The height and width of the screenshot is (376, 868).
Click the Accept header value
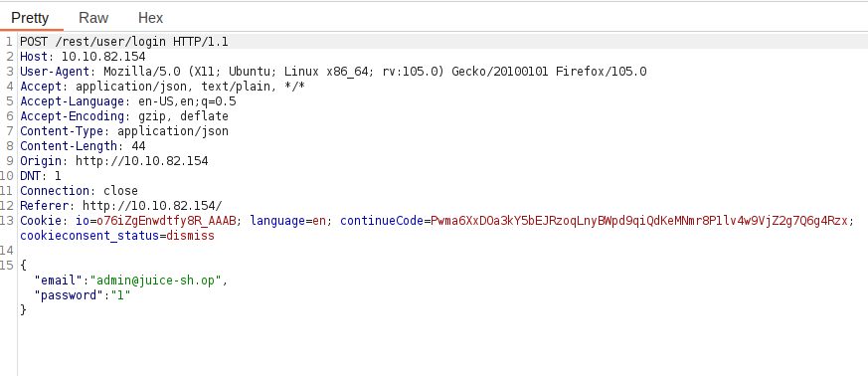(191, 87)
